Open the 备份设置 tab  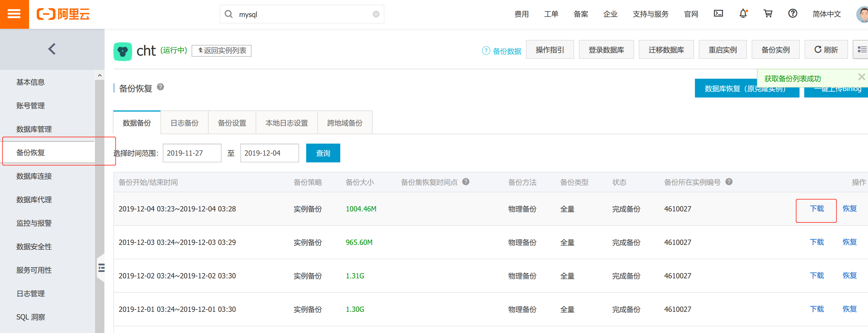click(x=232, y=123)
